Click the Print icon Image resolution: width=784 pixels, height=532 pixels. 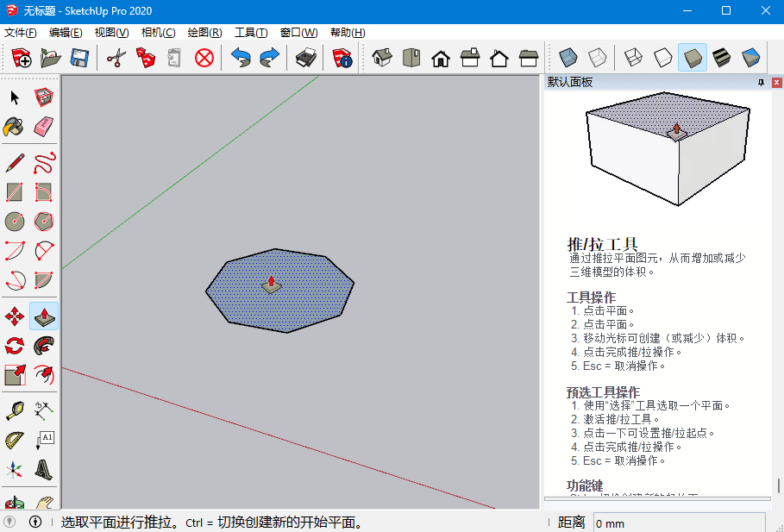tap(306, 58)
